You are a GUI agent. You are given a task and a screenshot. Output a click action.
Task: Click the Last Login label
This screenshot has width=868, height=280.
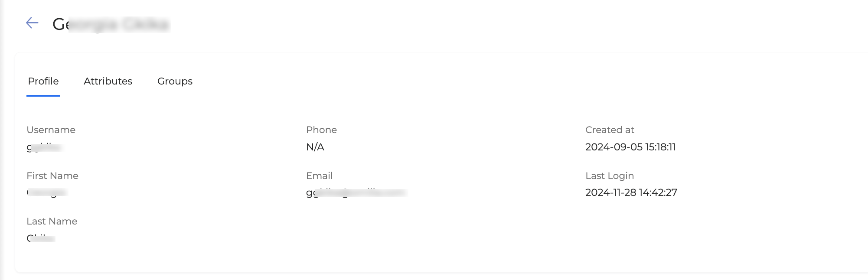(609, 176)
